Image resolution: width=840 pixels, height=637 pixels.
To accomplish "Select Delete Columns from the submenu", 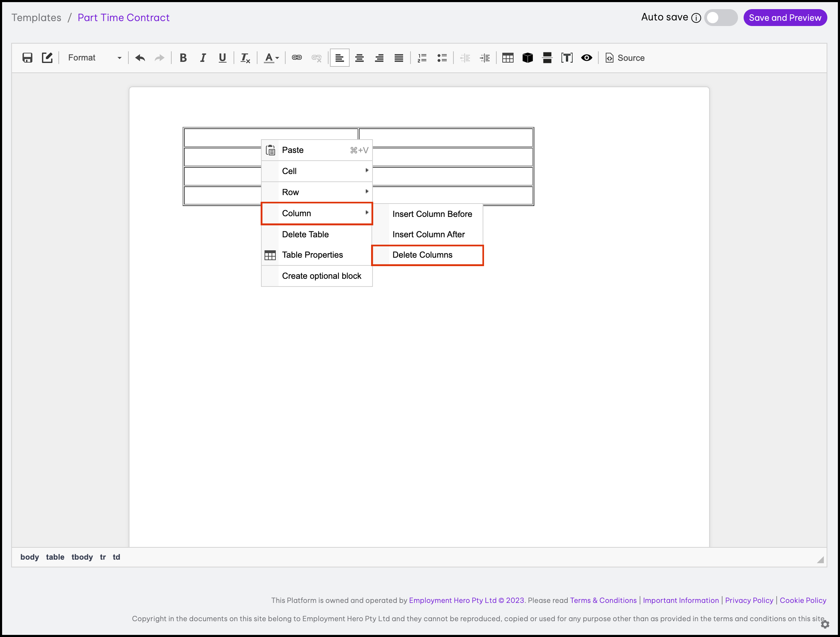I will [422, 255].
